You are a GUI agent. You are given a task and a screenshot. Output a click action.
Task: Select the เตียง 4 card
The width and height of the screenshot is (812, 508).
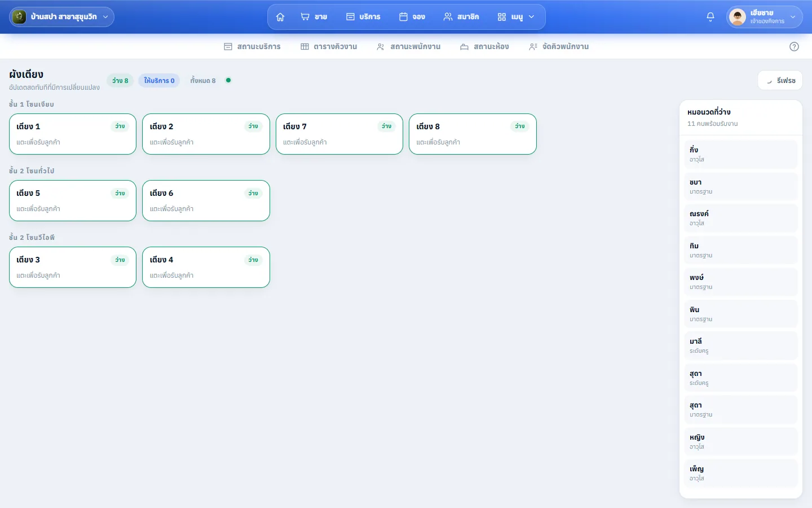[206, 268]
